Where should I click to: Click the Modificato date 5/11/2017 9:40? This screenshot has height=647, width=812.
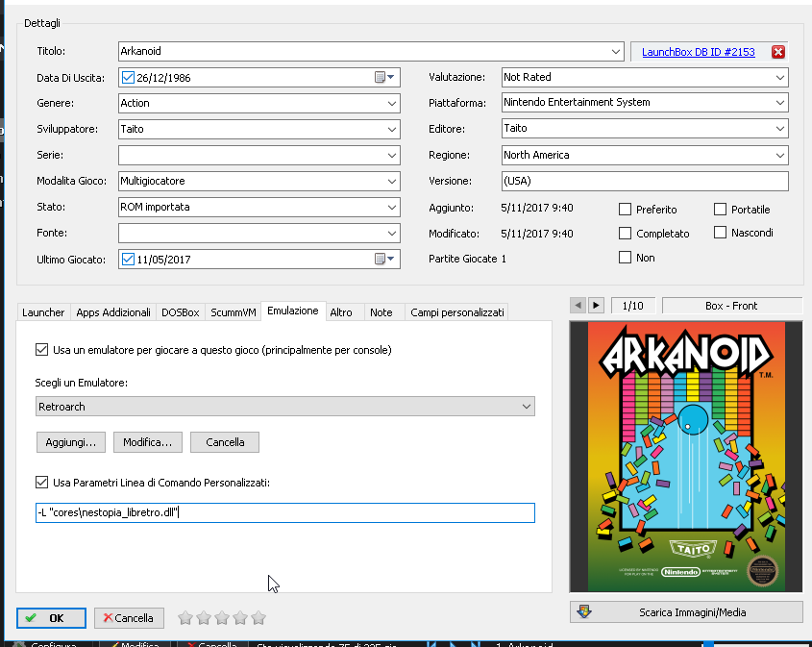tap(537, 234)
